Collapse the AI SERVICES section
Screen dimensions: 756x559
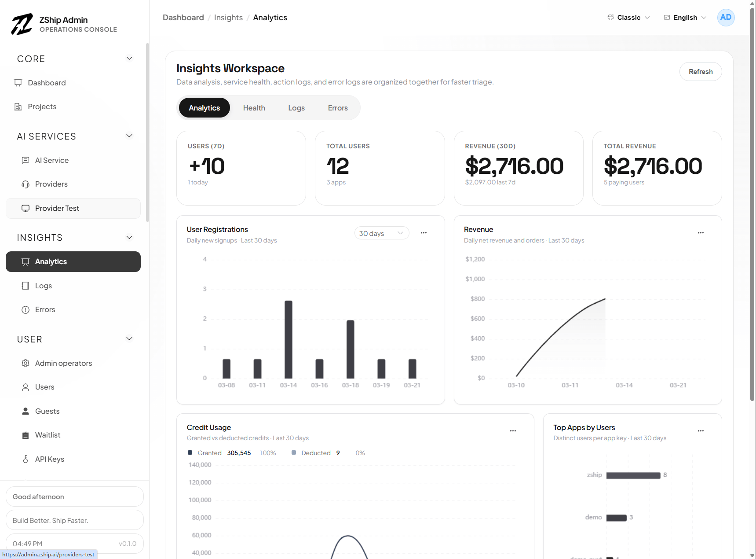[x=129, y=136]
